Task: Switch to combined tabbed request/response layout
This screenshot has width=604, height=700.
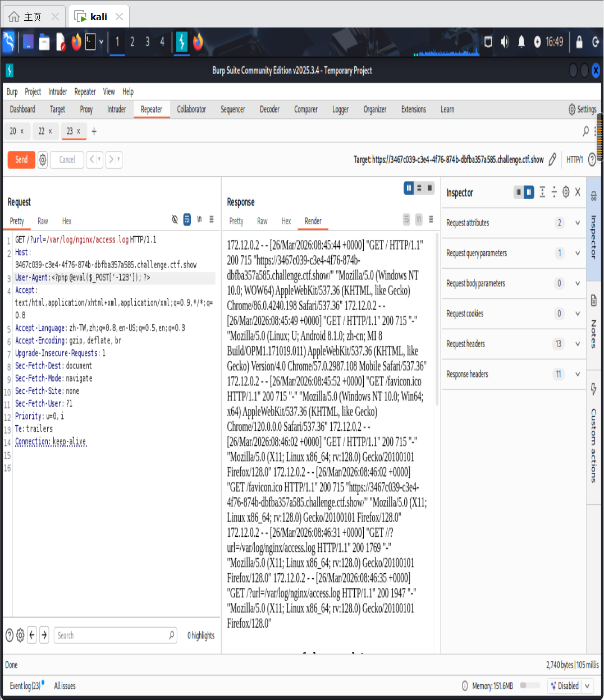Action: pyautogui.click(x=430, y=188)
